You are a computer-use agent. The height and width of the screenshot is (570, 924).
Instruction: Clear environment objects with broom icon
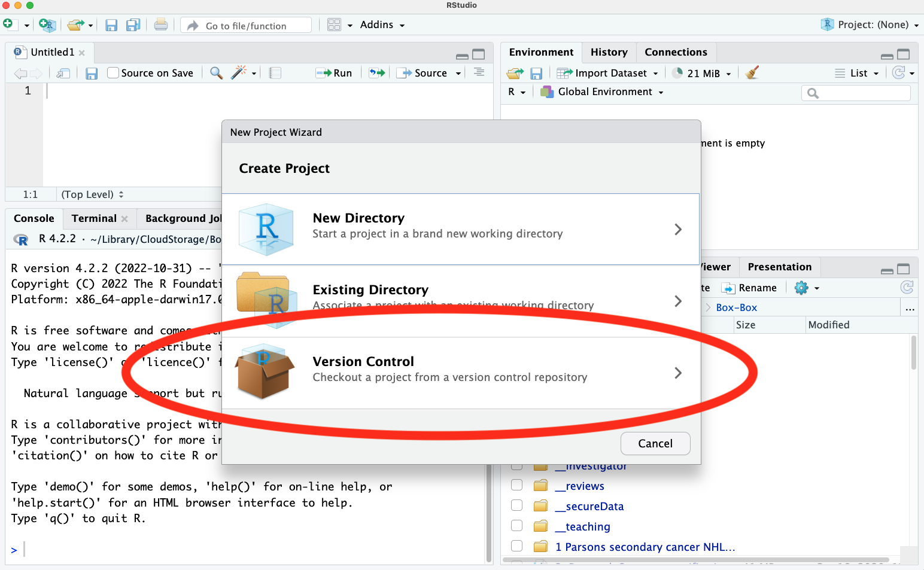point(752,72)
